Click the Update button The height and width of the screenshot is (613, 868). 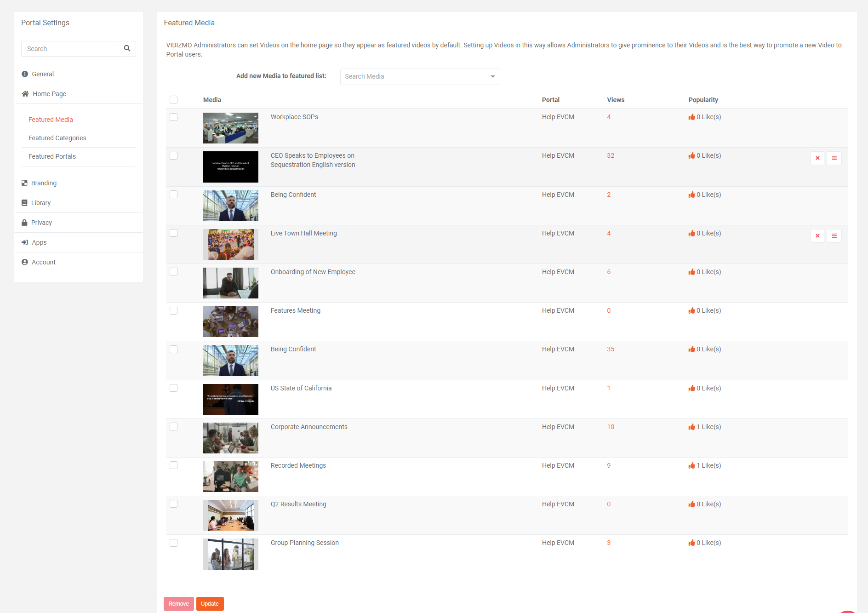210,604
